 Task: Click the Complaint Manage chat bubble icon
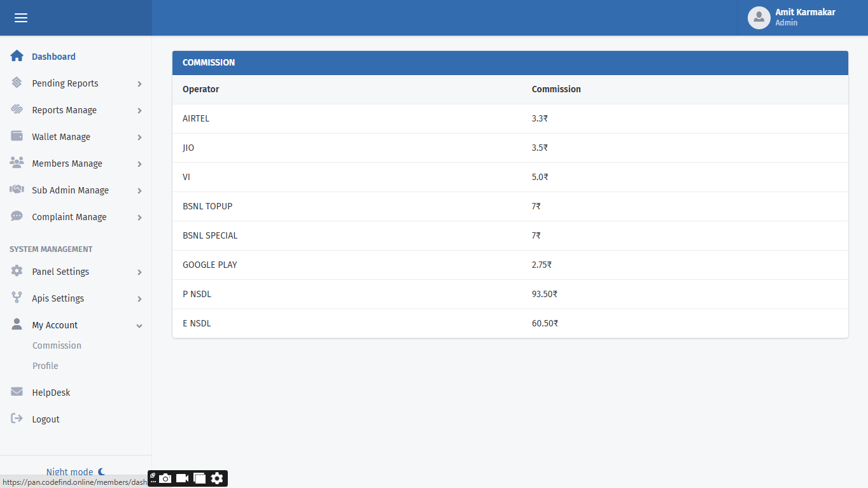pyautogui.click(x=17, y=216)
